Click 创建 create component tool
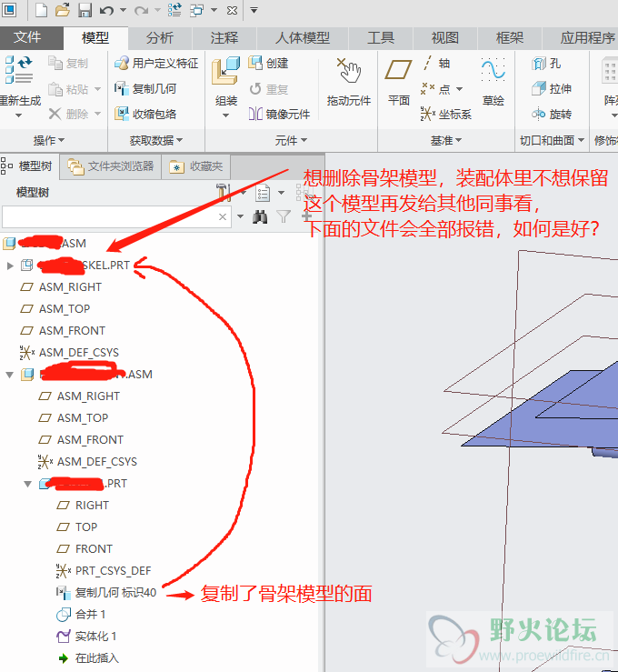The image size is (618, 672). 268,64
